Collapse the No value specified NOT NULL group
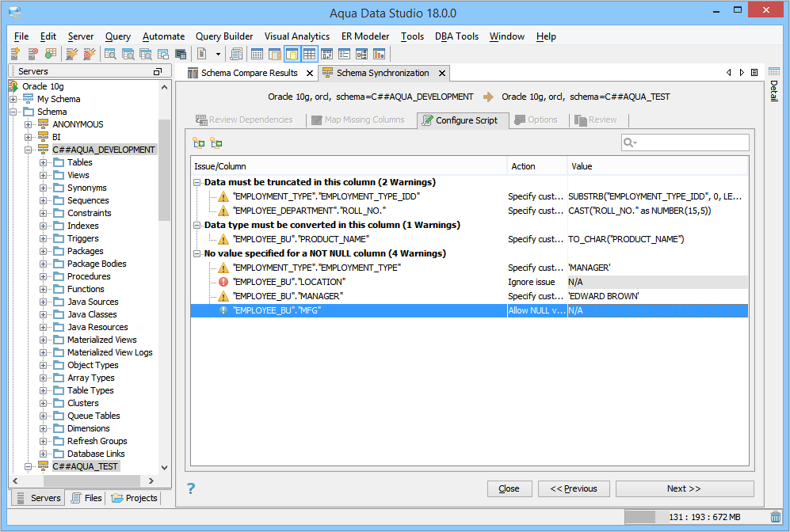Image resolution: width=790 pixels, height=532 pixels. [197, 253]
